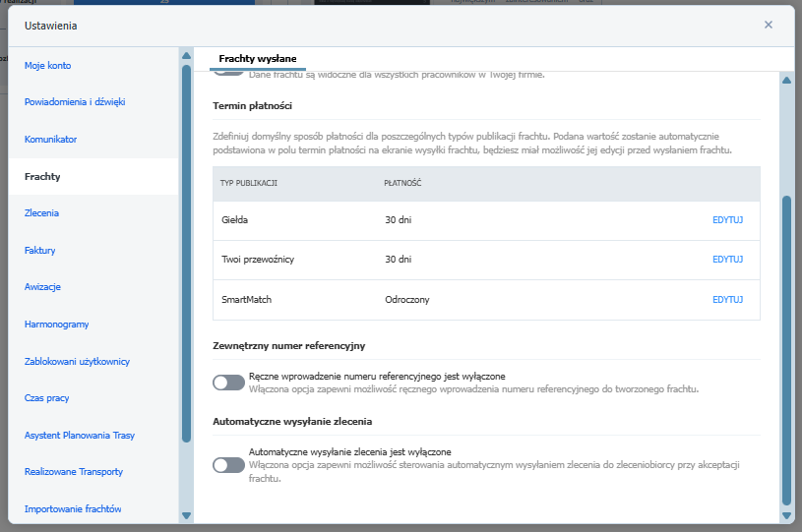Screen dimensions: 802x532
Task: Click the Ustawienia dialog title
Action: click(x=50, y=26)
